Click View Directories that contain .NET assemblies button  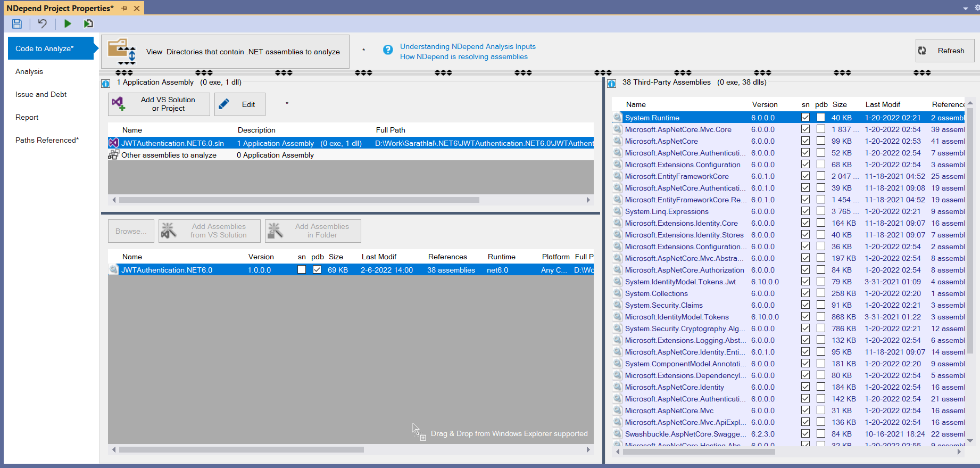(225, 52)
